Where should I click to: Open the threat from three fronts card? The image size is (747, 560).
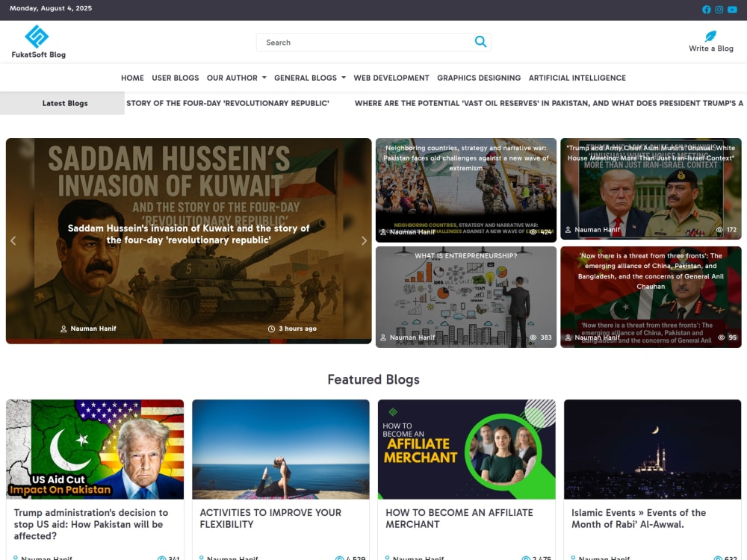pos(651,297)
